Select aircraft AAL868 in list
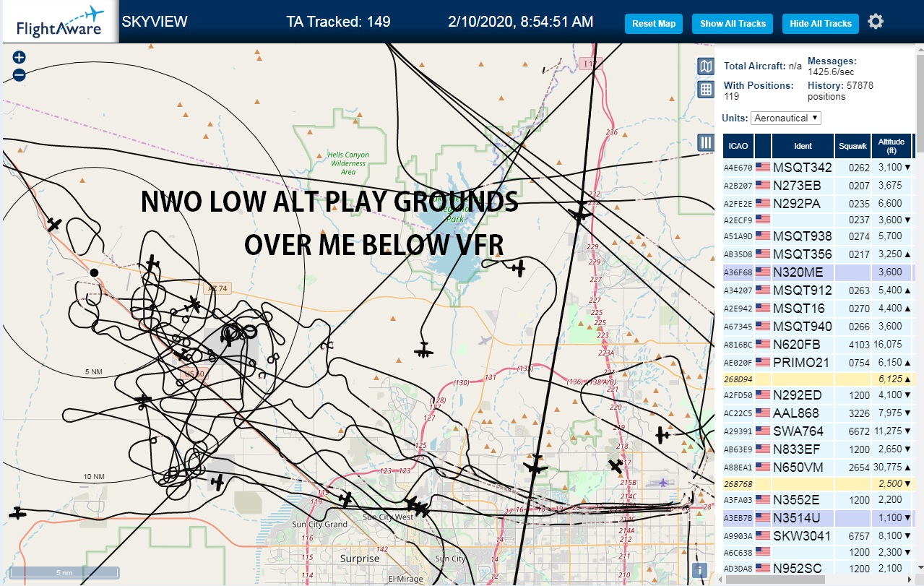The image size is (924, 586). (x=818, y=413)
